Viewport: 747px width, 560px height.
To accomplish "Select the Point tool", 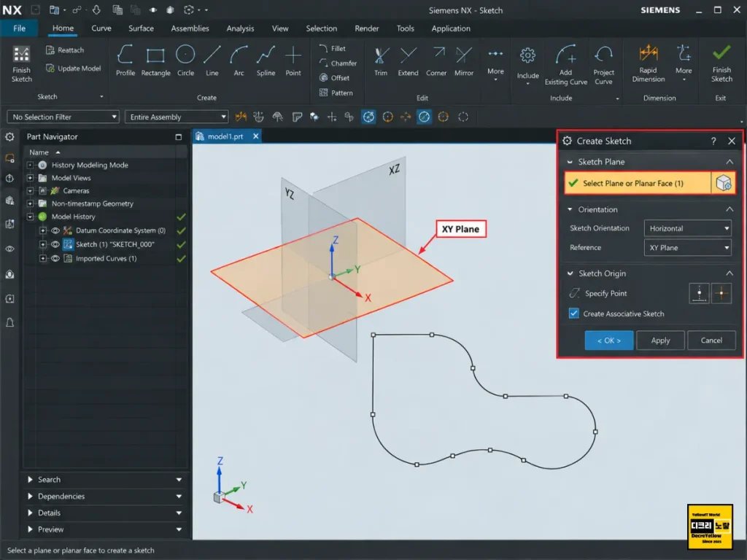I will pyautogui.click(x=293, y=61).
